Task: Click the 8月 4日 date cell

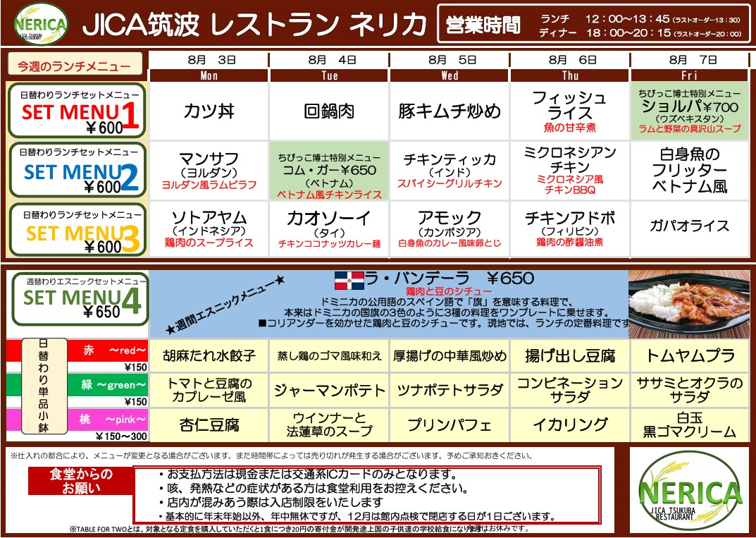Action: [x=329, y=60]
